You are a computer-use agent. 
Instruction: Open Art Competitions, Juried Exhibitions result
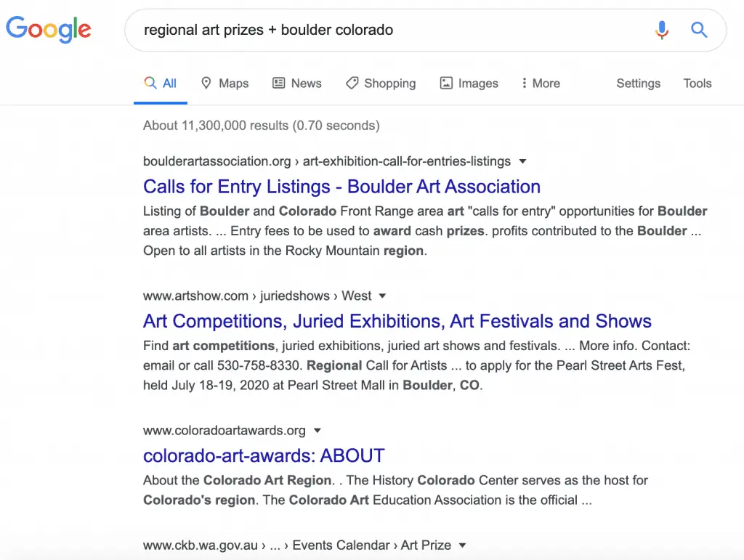click(x=397, y=322)
